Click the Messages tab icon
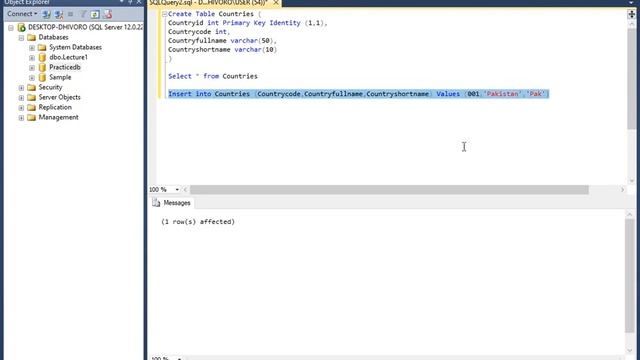 click(156, 203)
